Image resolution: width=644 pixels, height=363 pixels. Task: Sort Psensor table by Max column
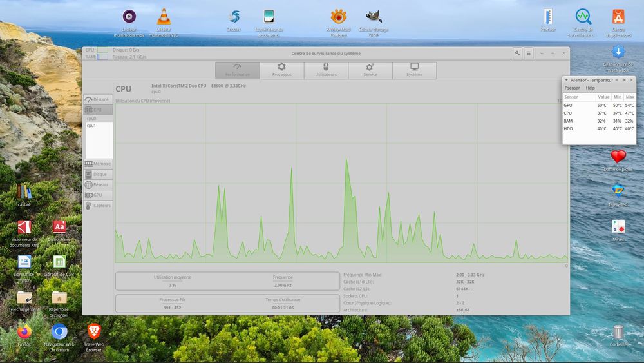630,97
